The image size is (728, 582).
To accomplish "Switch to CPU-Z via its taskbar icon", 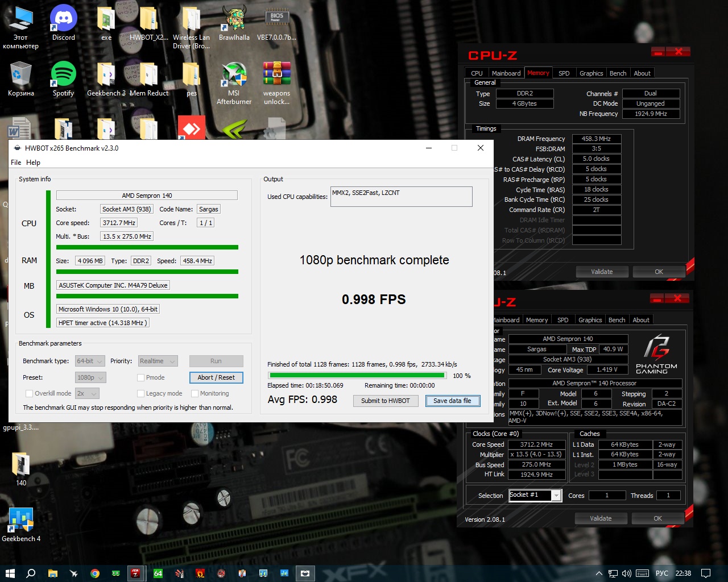I will point(135,573).
